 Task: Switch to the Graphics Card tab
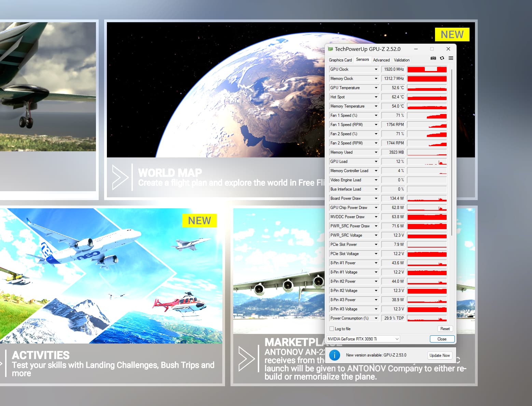340,60
